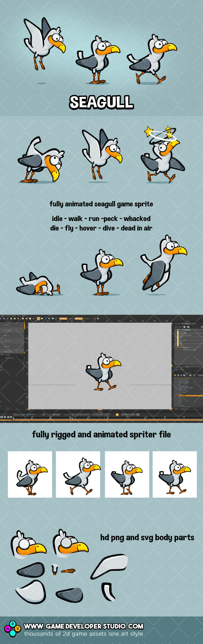
Task: Collapse the animations entity root expander
Action: [175, 378]
